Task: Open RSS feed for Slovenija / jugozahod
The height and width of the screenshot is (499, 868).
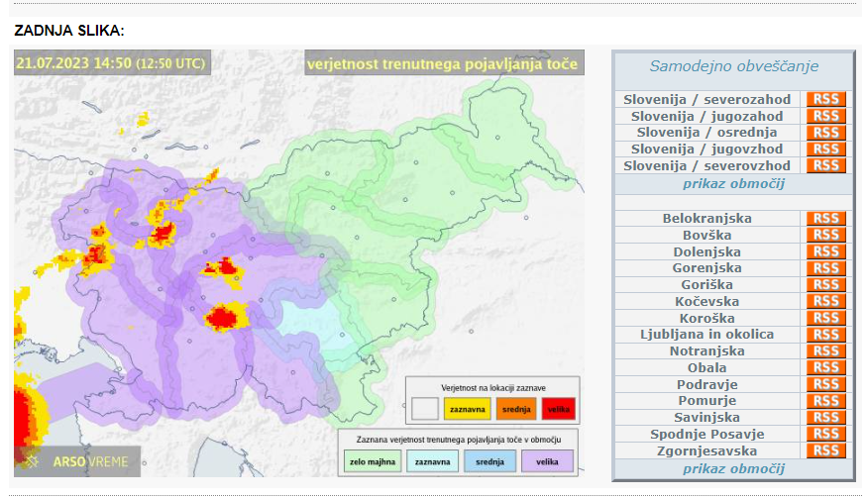Action: coord(826,116)
